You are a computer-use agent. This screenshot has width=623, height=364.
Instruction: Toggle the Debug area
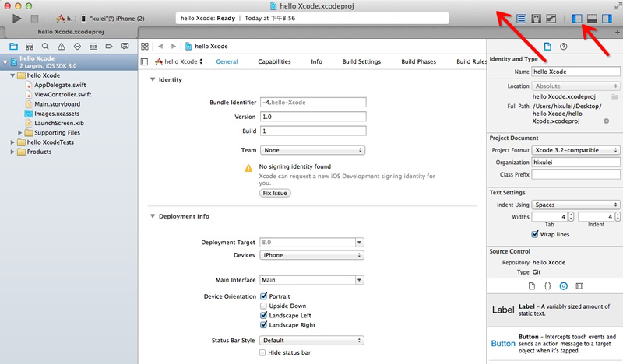(x=592, y=18)
